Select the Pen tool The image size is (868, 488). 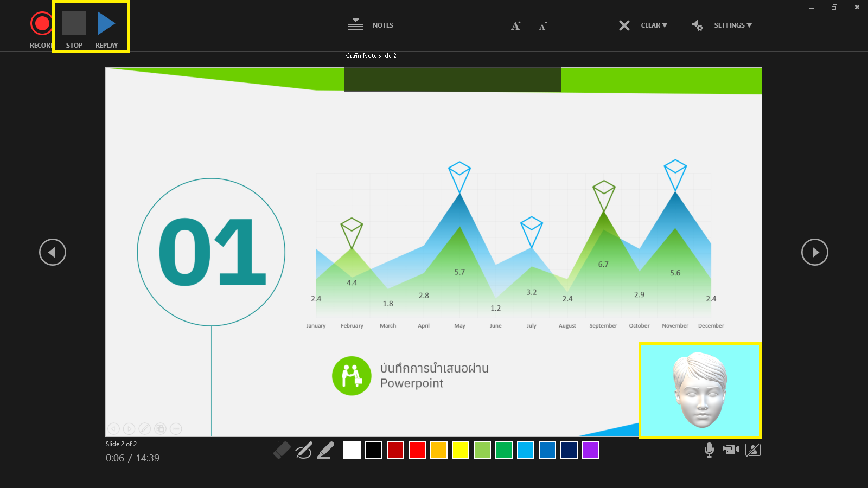303,450
